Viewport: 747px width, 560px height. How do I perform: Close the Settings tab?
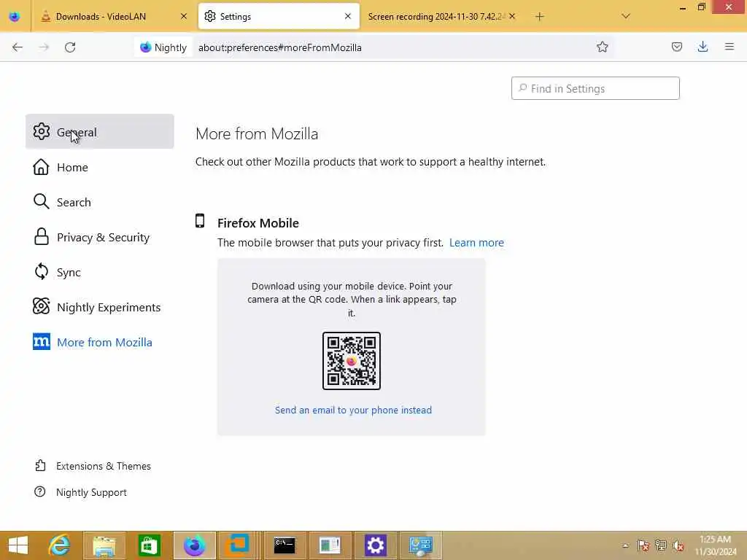tap(348, 17)
